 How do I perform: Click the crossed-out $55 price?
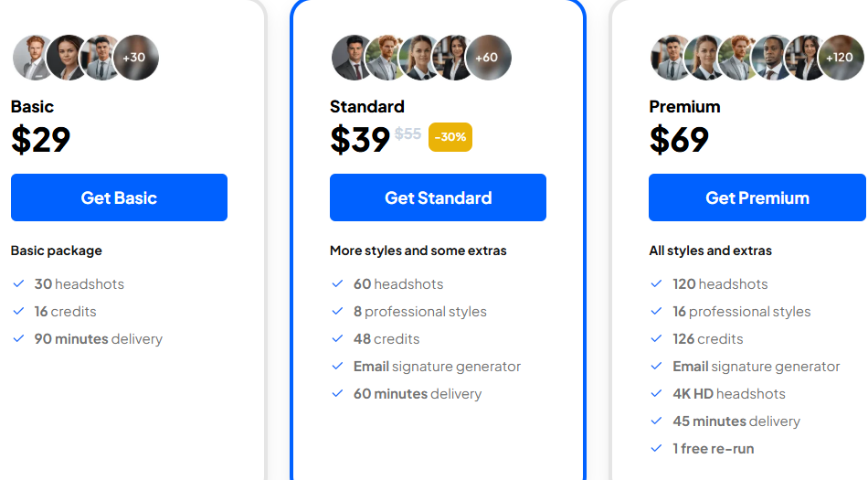click(408, 133)
